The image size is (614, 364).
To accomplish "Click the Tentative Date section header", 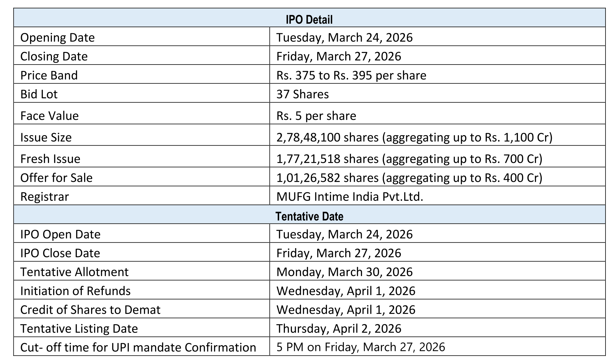I will pos(309,216).
